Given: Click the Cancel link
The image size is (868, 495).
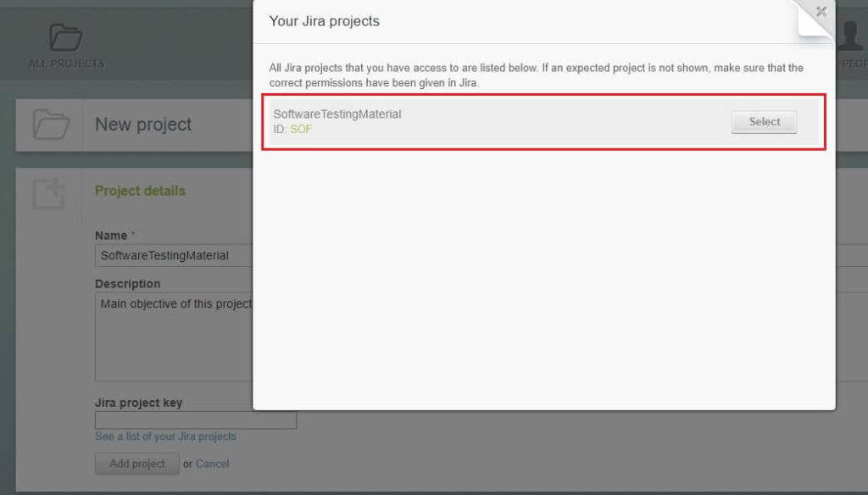Looking at the screenshot, I should pos(212,464).
